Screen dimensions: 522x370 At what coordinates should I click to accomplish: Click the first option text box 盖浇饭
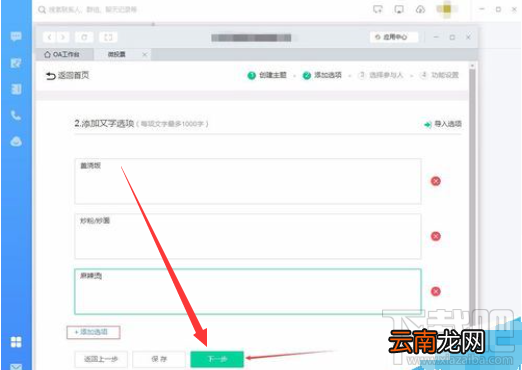[x=248, y=181]
